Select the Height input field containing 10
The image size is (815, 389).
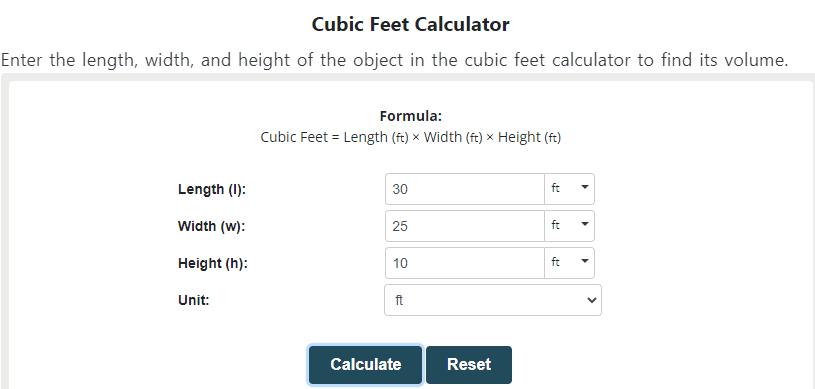click(465, 263)
